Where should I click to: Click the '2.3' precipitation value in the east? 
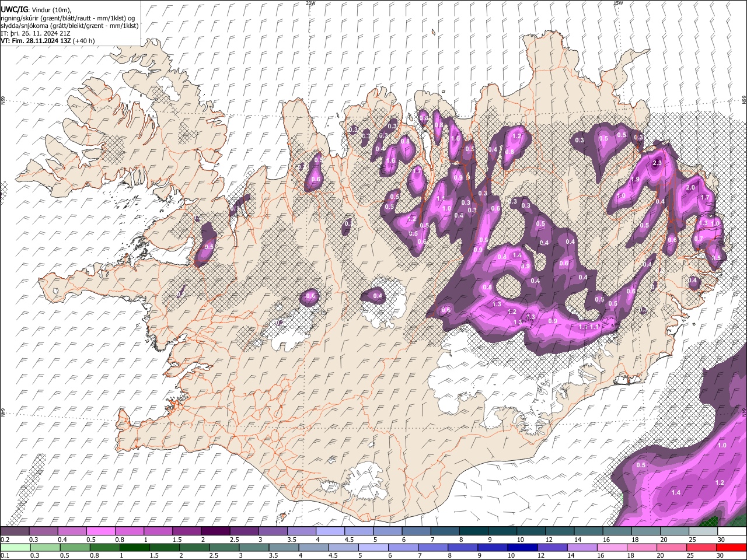point(657,163)
